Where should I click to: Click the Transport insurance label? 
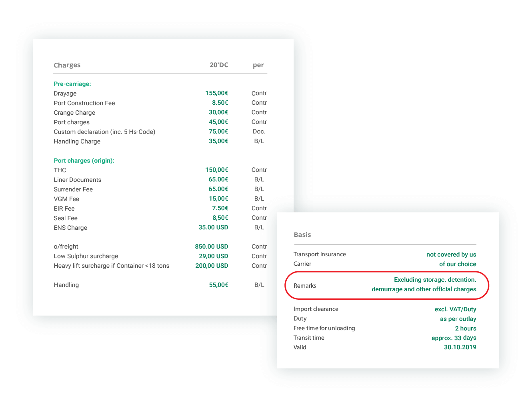point(320,254)
